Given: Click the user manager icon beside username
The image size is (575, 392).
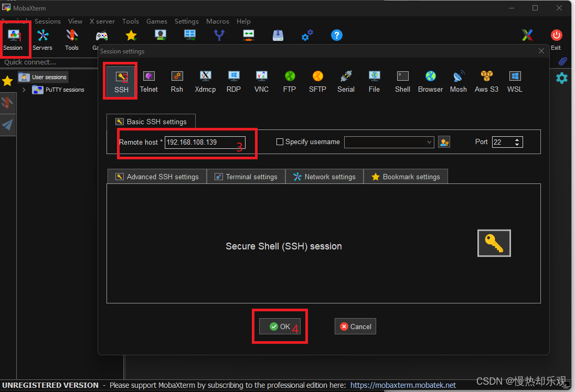Looking at the screenshot, I should (x=444, y=142).
